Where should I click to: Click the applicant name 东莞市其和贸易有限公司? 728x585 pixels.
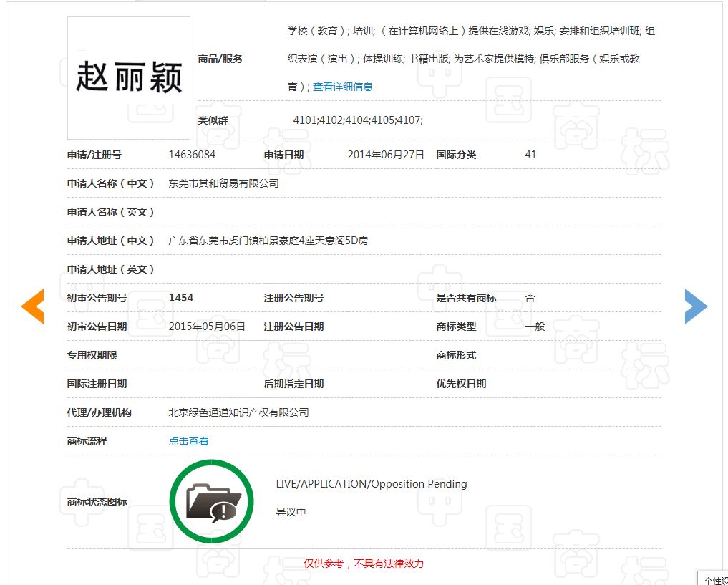coord(225,183)
